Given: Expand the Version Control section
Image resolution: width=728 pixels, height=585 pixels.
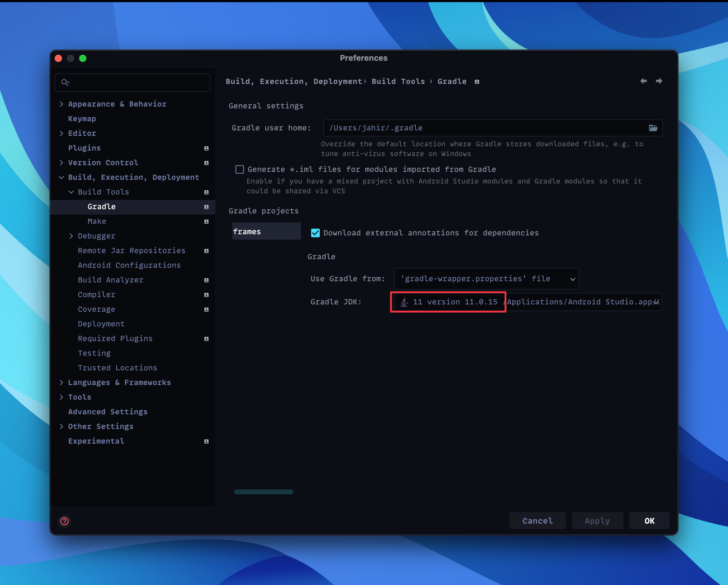Looking at the screenshot, I should [x=61, y=163].
